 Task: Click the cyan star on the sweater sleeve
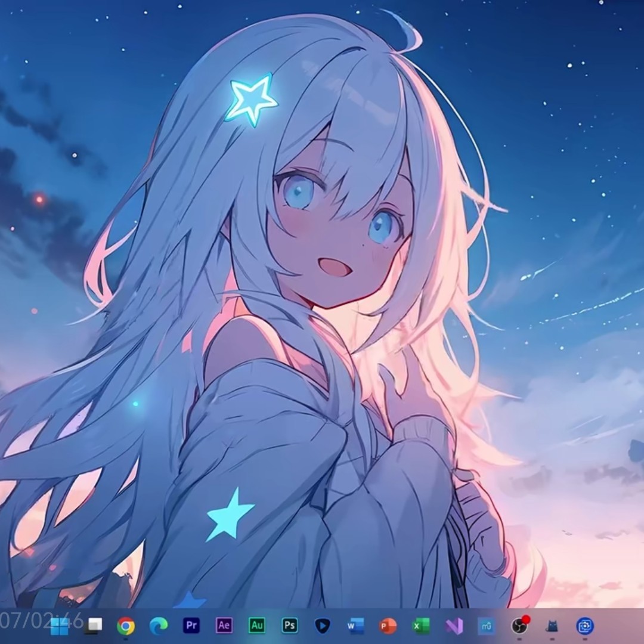point(230,515)
